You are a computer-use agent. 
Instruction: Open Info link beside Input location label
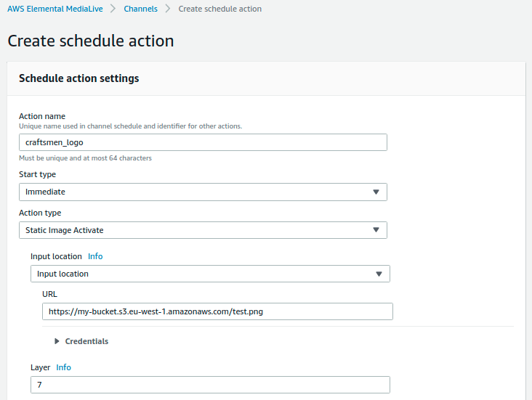tap(95, 256)
